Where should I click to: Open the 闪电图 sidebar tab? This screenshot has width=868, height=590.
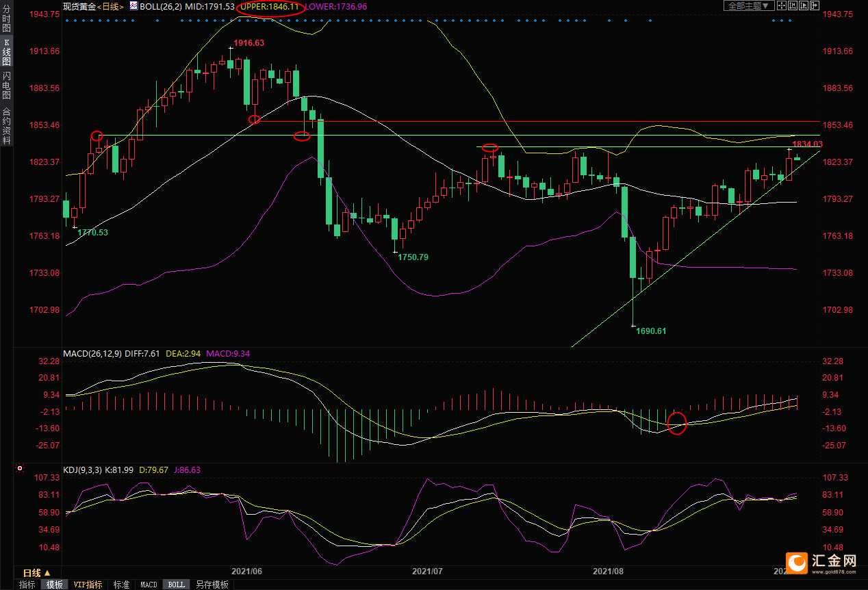[x=6, y=85]
